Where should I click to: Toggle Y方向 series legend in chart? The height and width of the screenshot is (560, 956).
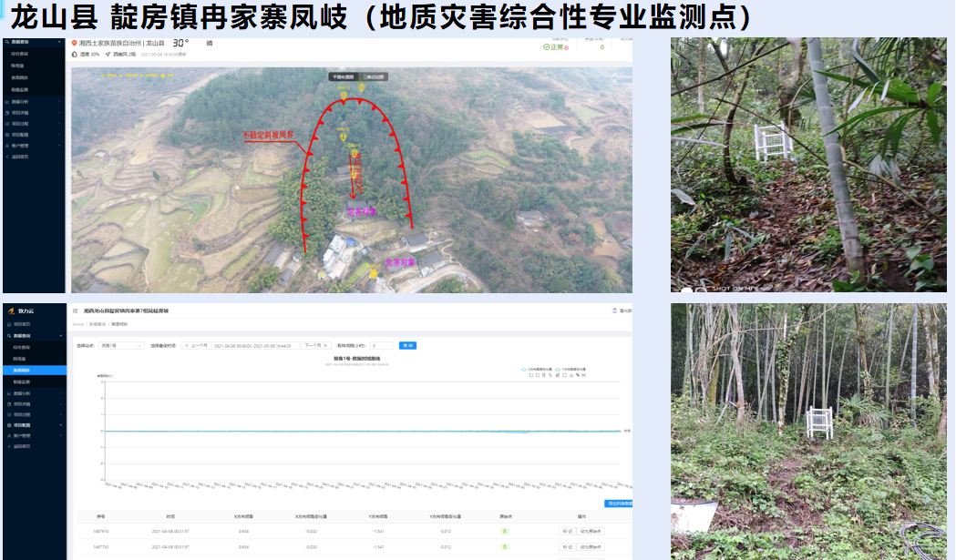pos(575,370)
